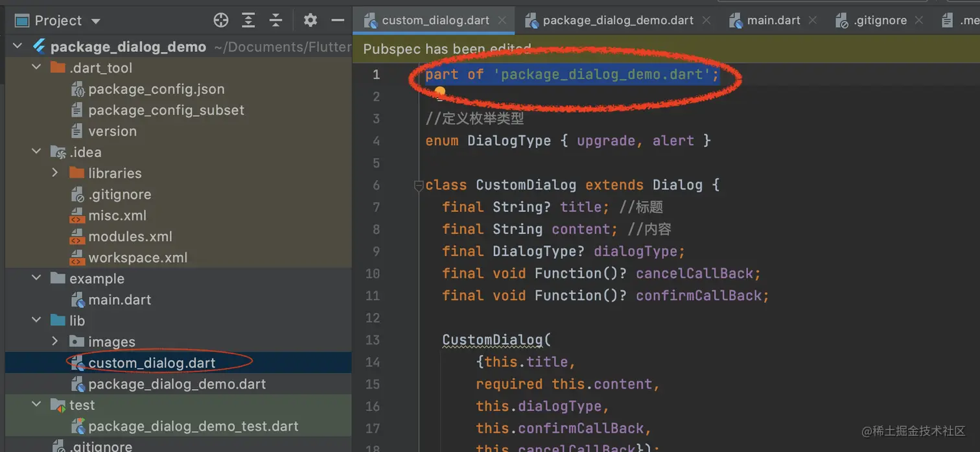Click the yellow intention lightbulb icon

point(440,93)
